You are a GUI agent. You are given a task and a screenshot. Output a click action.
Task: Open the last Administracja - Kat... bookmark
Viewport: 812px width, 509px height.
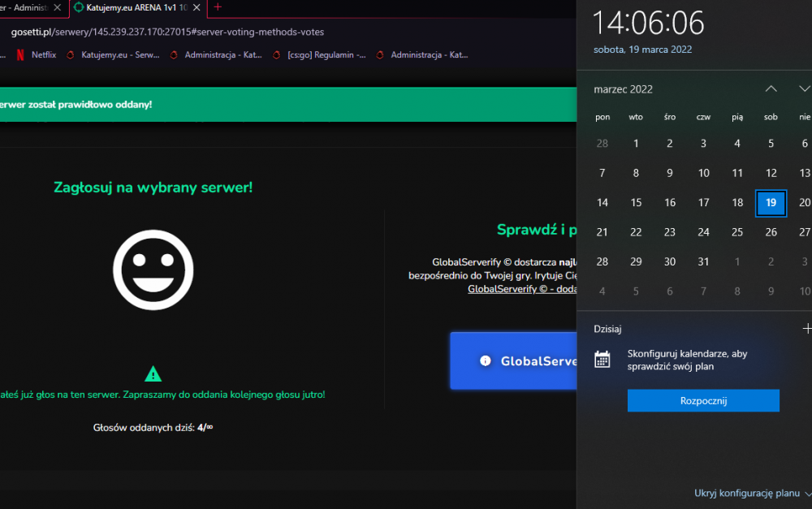pos(422,55)
